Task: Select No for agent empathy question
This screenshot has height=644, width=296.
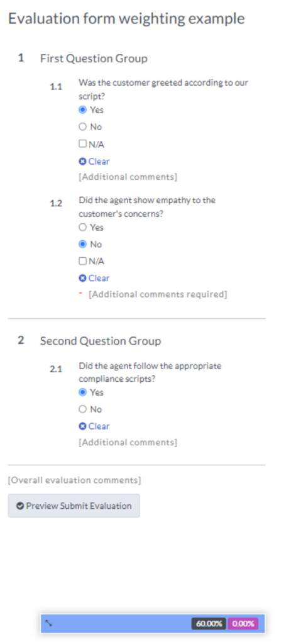Action: (x=82, y=244)
